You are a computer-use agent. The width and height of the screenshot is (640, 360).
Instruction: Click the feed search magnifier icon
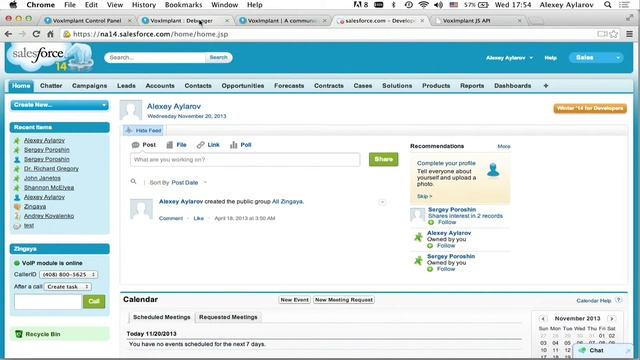[133, 182]
